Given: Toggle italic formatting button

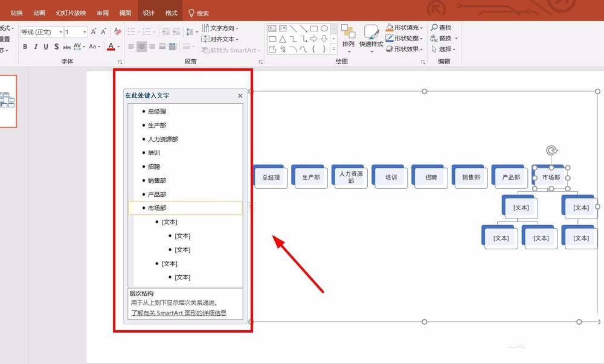Looking at the screenshot, I should pyautogui.click(x=36, y=46).
